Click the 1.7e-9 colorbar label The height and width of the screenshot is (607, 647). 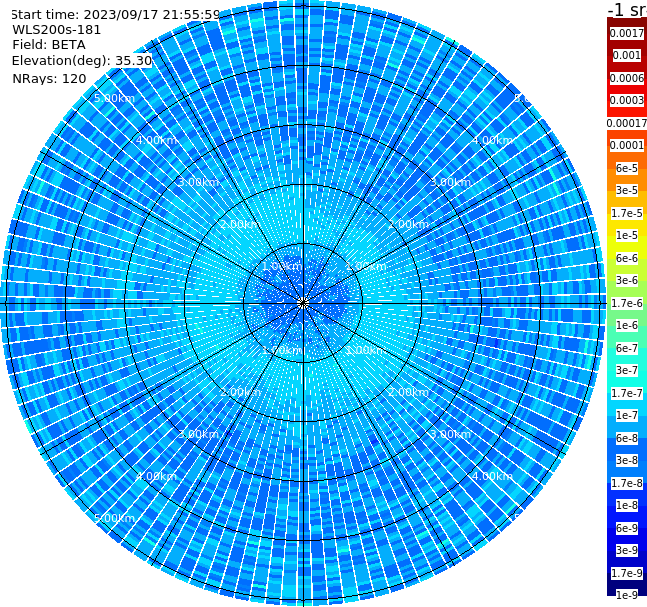627,573
